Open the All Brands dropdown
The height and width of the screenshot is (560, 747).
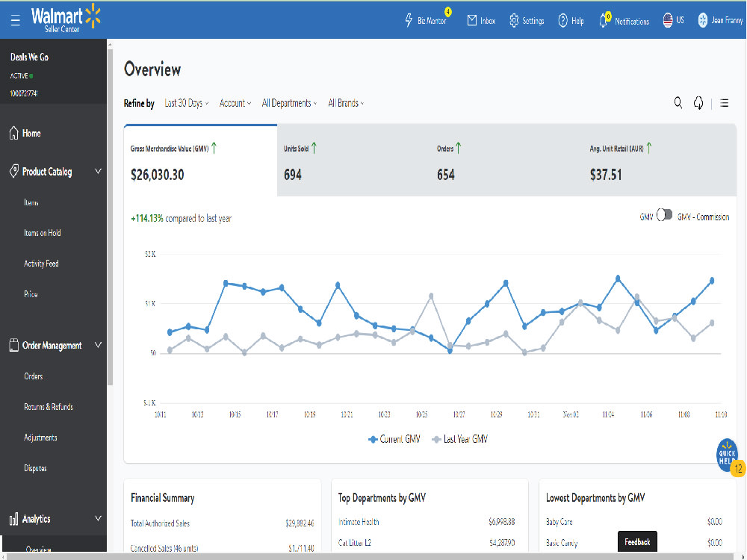[x=346, y=103]
